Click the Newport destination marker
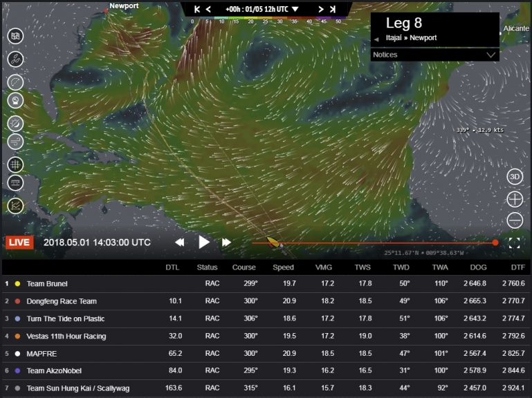 (107, 11)
